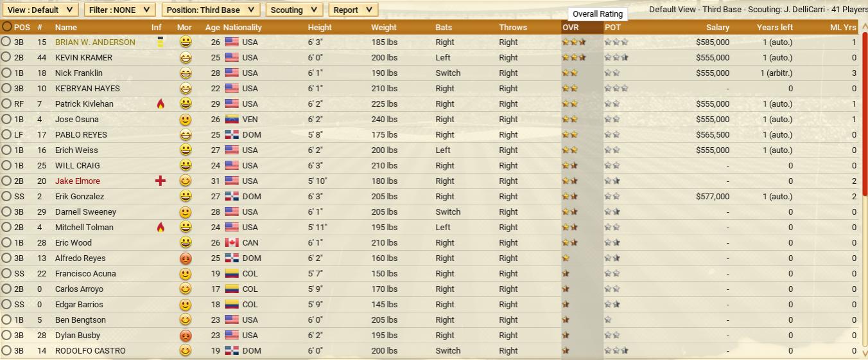Open Erik Gonzalez player profile link
Image resolution: width=868 pixels, height=360 pixels.
tap(80, 197)
